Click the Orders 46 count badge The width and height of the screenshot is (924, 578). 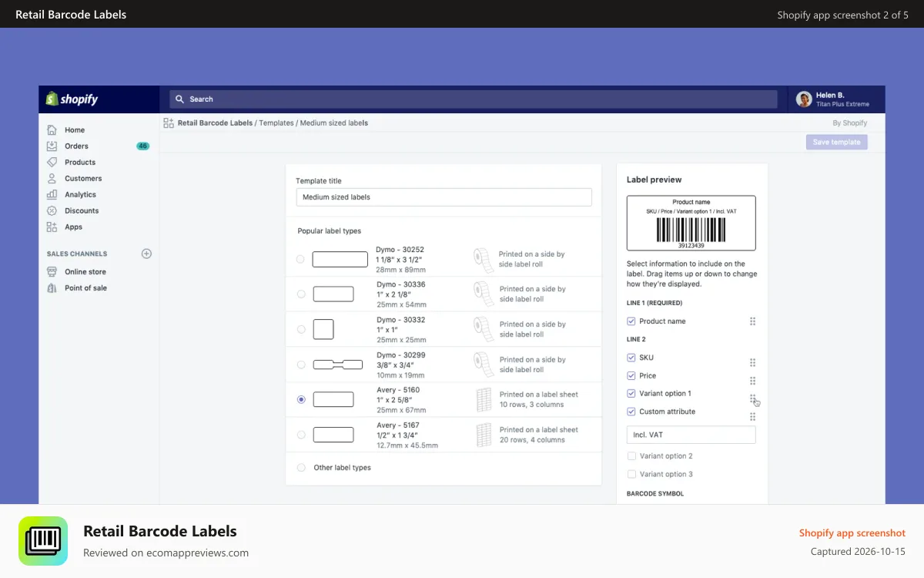pos(142,146)
